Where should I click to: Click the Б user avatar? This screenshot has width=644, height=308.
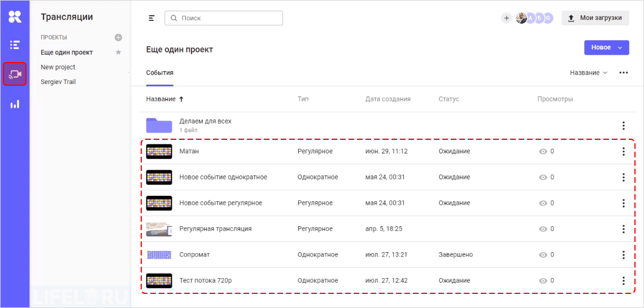coord(539,18)
